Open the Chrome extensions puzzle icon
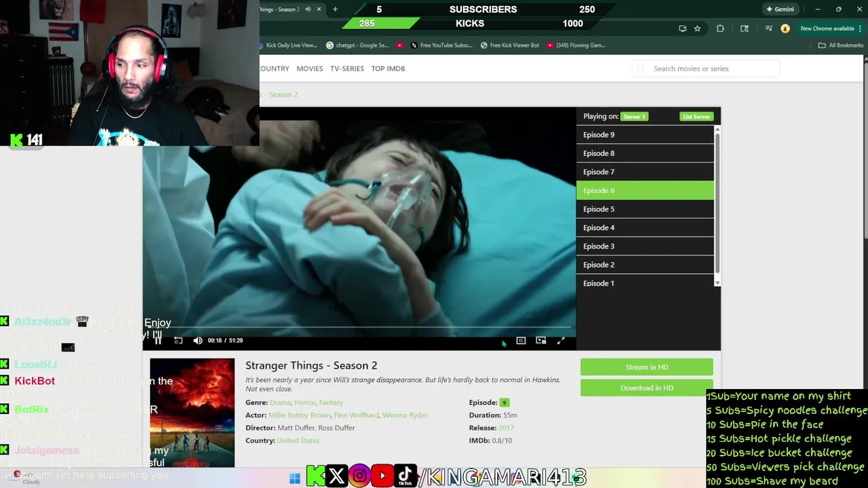Image resolution: width=868 pixels, height=488 pixels. (x=720, y=28)
